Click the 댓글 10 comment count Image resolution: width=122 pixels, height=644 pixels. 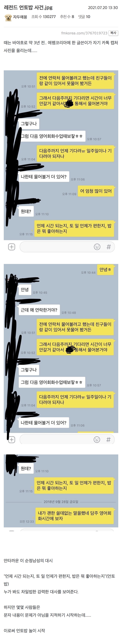pos(84,17)
